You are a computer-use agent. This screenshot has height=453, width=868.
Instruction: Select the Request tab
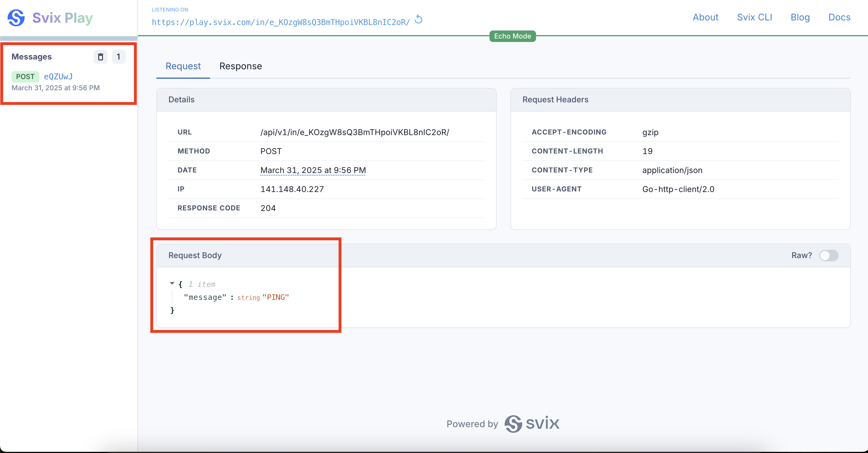click(x=183, y=66)
